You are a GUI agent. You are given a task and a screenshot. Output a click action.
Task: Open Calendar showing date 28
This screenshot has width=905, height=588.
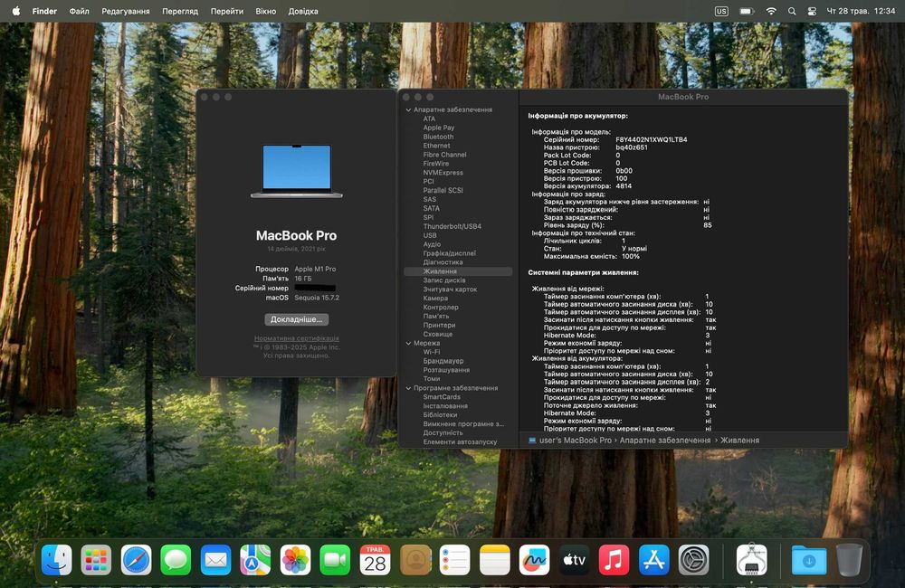[x=376, y=560]
